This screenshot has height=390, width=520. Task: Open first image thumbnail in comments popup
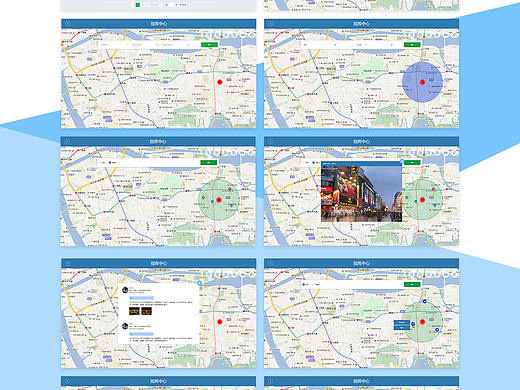[134, 311]
